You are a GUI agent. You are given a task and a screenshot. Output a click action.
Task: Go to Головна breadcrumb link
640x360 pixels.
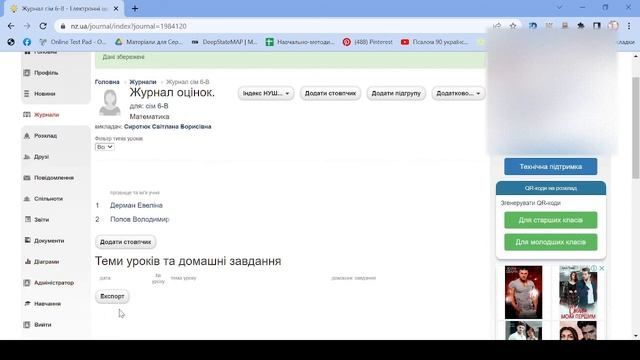[107, 82]
